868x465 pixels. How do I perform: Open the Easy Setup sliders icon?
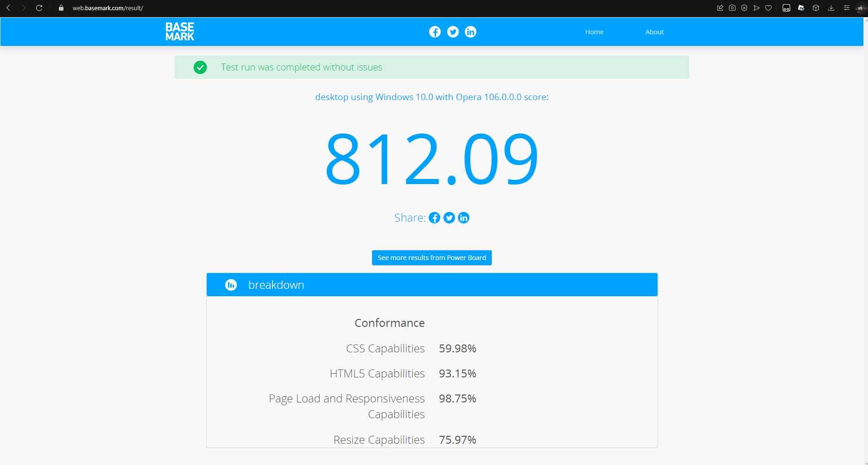(x=846, y=8)
